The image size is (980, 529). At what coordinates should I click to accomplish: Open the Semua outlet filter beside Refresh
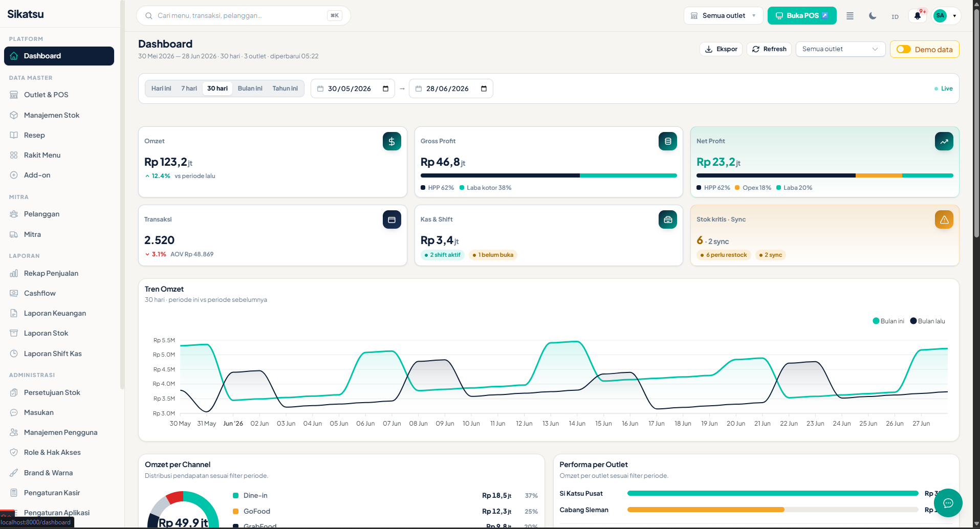(x=840, y=49)
